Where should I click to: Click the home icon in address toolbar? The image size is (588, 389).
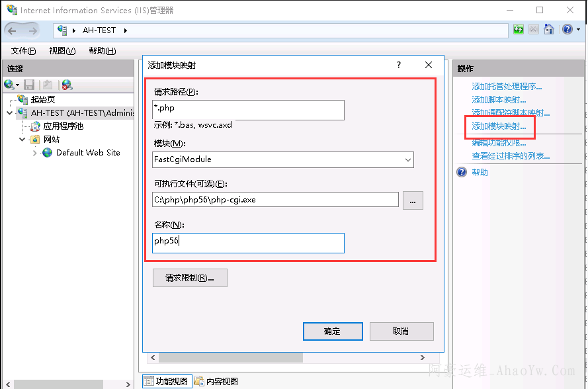[548, 30]
